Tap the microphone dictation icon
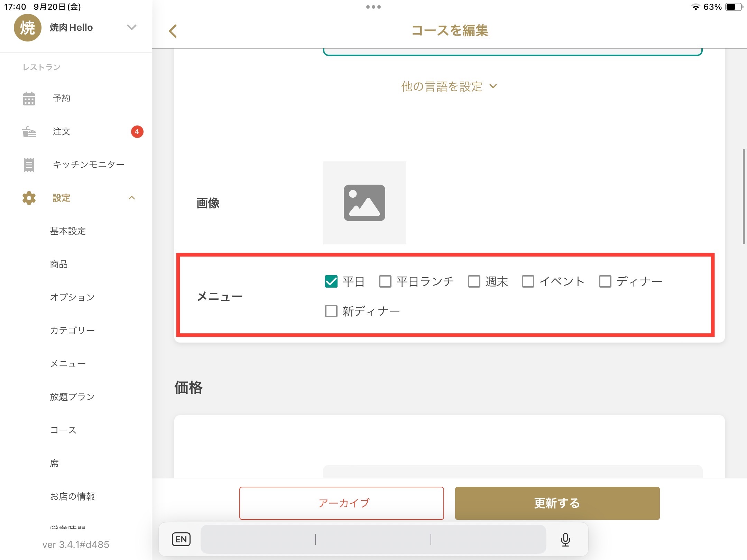The height and width of the screenshot is (560, 747). point(565,539)
